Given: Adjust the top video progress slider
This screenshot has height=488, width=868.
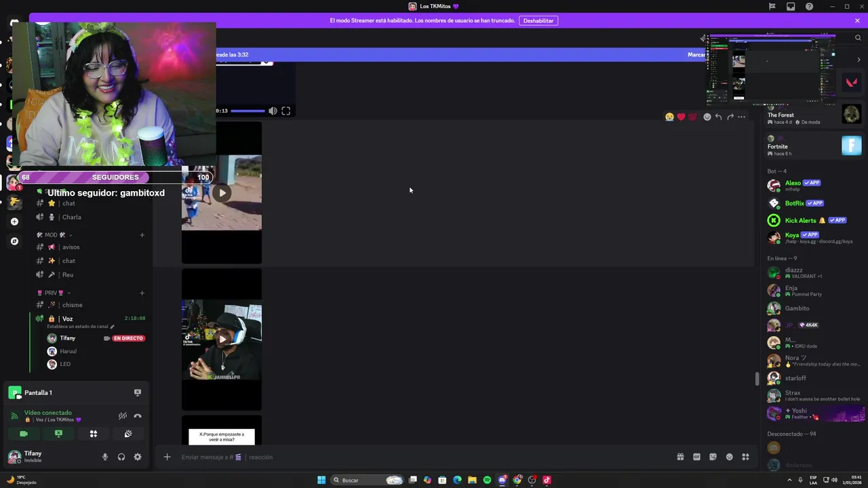Looking at the screenshot, I should coord(248,111).
